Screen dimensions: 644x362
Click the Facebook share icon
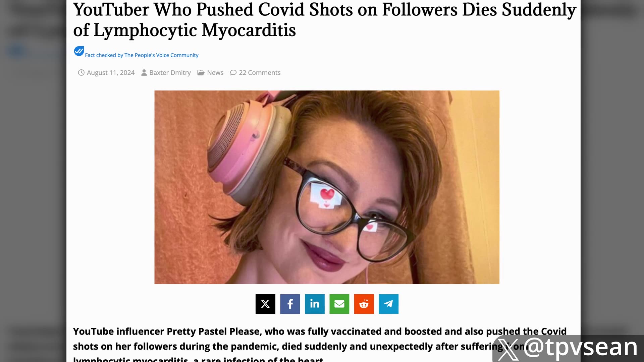[290, 304]
